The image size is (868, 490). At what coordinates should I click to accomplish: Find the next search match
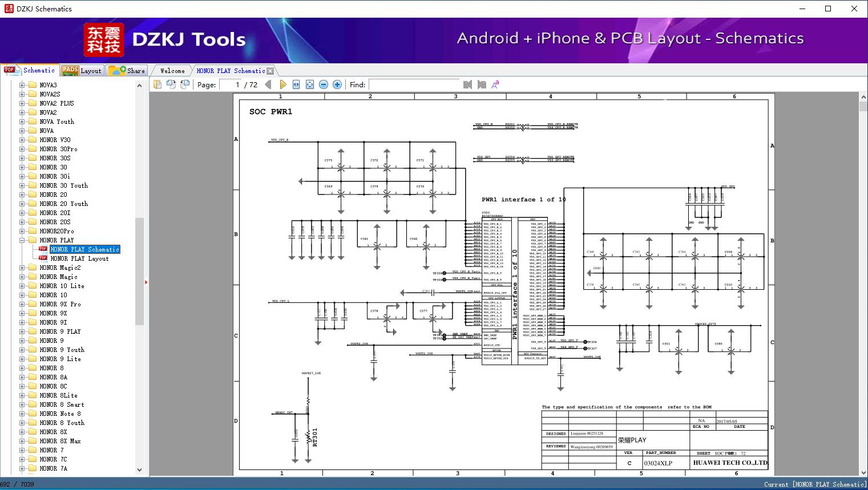click(x=482, y=84)
